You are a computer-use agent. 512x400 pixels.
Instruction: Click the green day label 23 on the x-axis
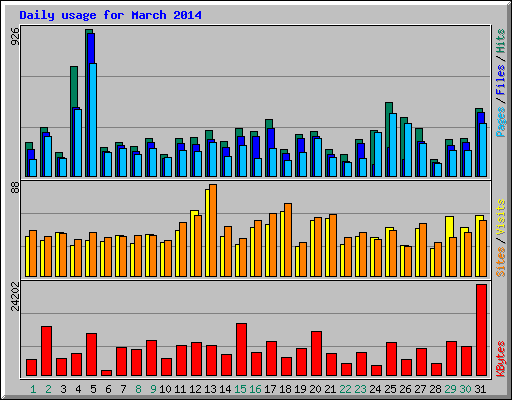pyautogui.click(x=360, y=389)
